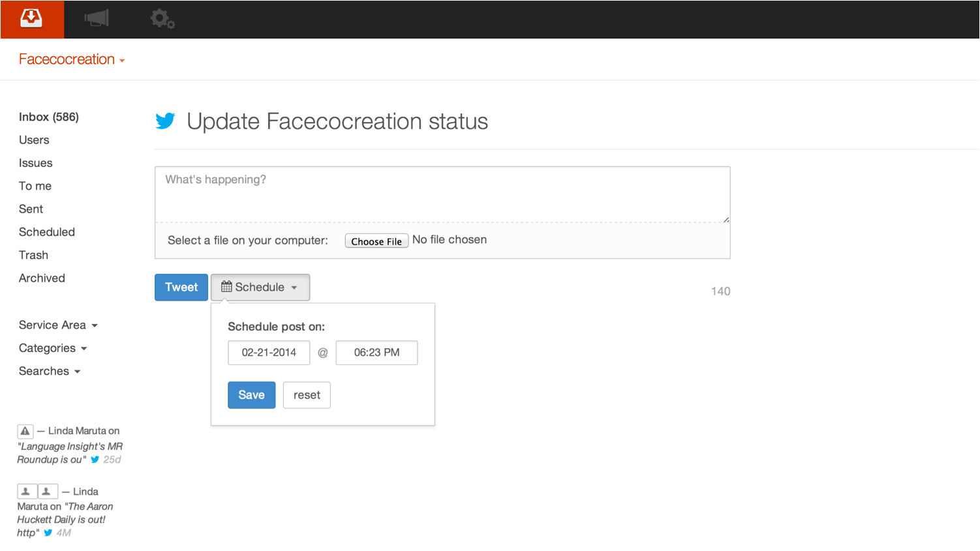Toggle the Schedule dropdown button
The height and width of the screenshot is (551, 980).
coord(260,288)
